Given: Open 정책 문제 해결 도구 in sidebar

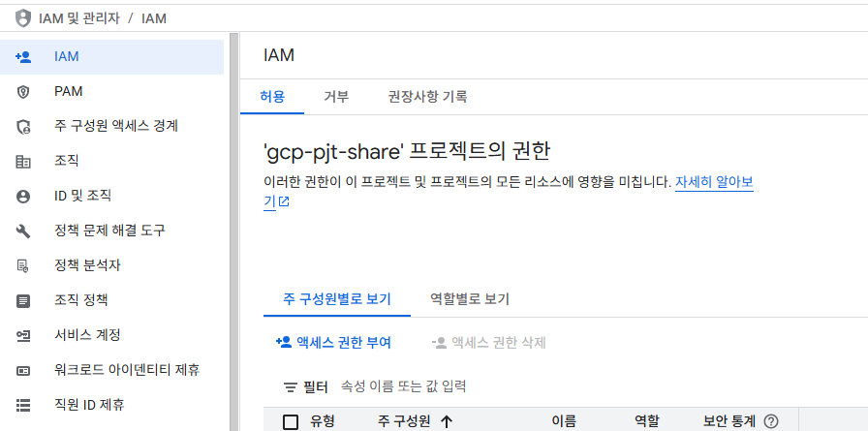Looking at the screenshot, I should tap(111, 231).
